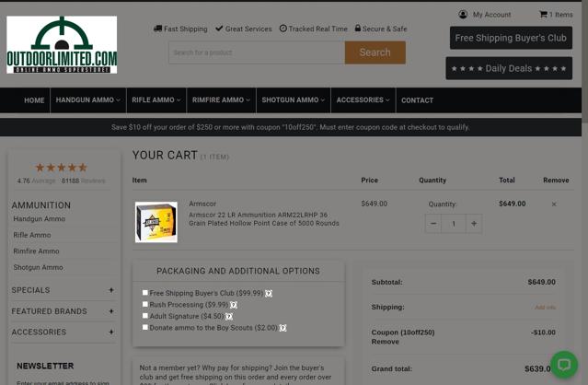Click the Tracked Real Time clock icon
The height and width of the screenshot is (385, 588).
click(x=283, y=29)
